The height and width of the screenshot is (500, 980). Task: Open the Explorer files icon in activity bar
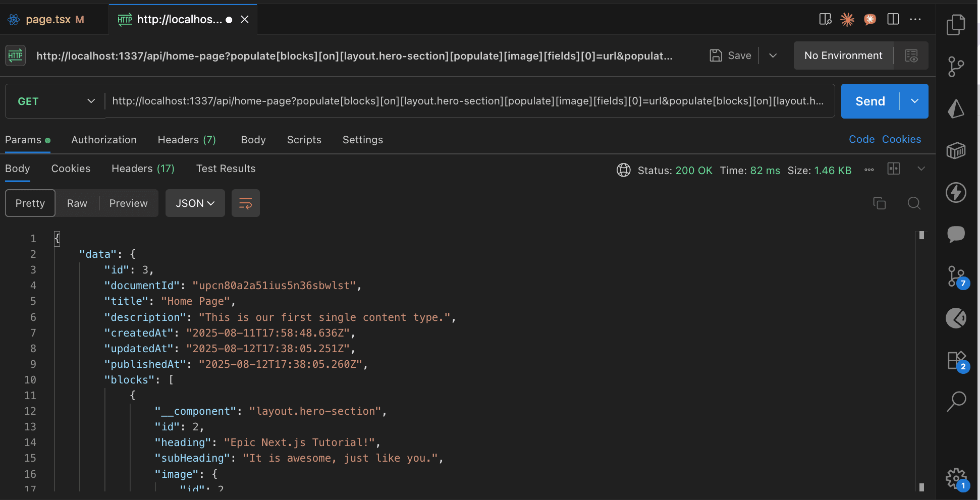956,25
